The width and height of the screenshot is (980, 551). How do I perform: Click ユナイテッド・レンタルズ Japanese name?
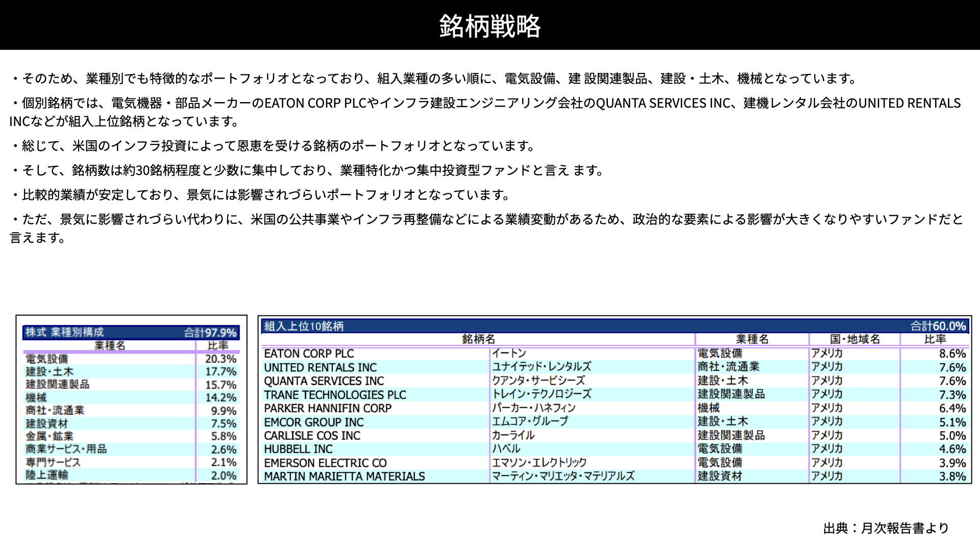pyautogui.click(x=542, y=367)
